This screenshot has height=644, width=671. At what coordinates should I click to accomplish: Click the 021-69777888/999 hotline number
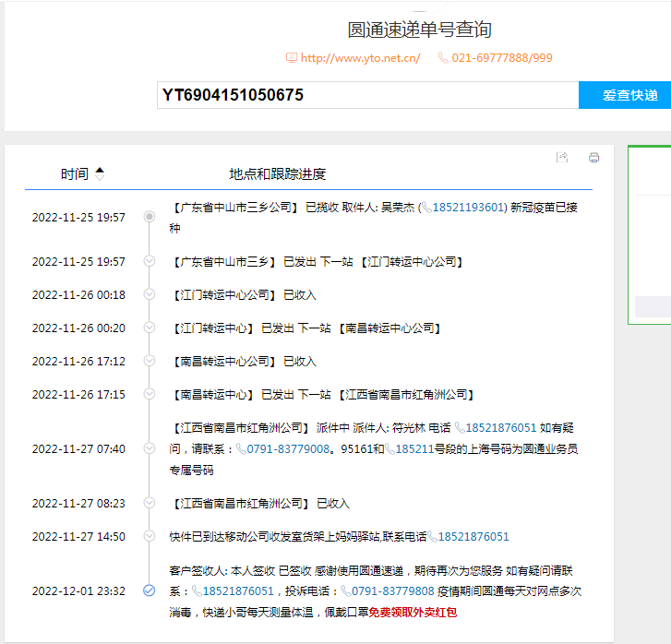502,58
